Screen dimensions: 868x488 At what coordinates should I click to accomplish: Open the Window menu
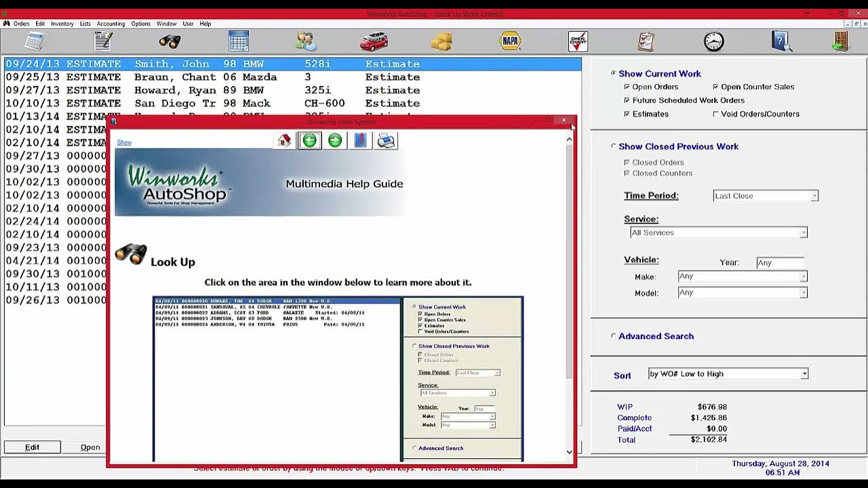[x=167, y=24]
